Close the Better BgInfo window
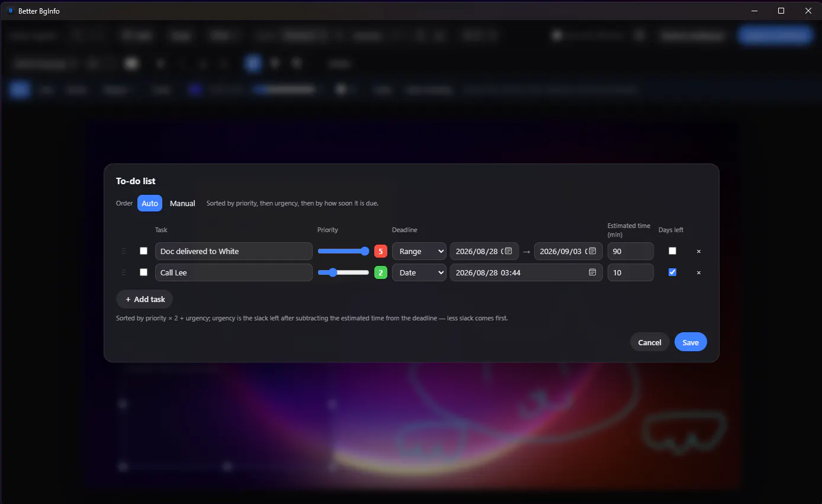This screenshot has width=822, height=504. point(808,11)
